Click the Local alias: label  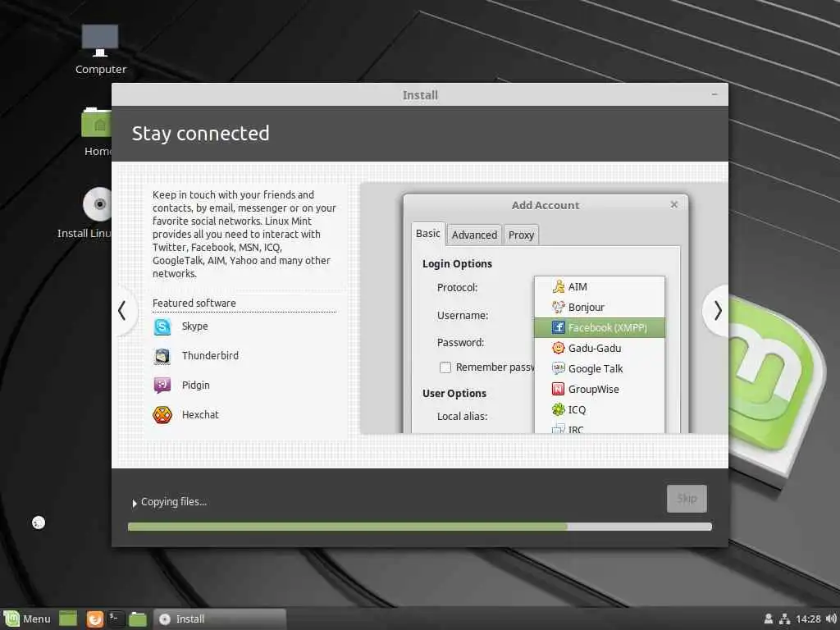[463, 416]
